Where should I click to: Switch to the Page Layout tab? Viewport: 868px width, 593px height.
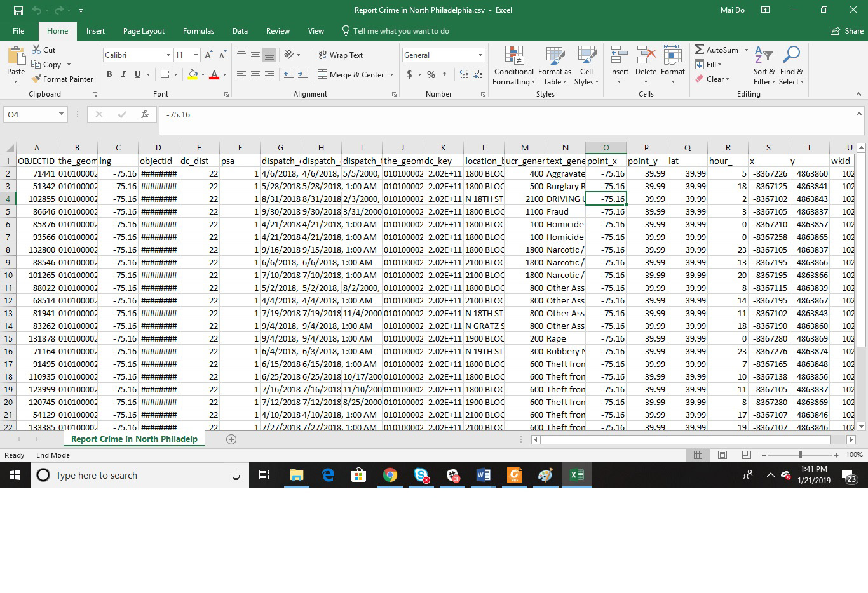(x=144, y=30)
